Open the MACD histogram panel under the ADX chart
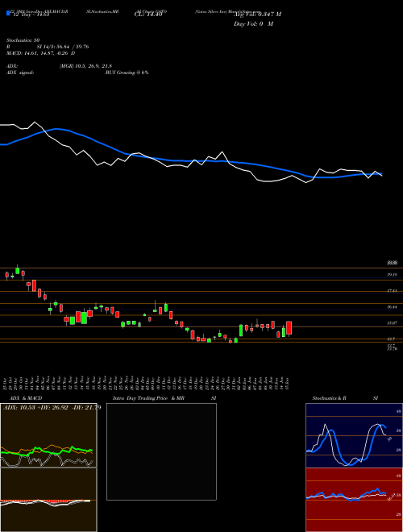Screen dimensions: 403x532 click(x=48, y=500)
